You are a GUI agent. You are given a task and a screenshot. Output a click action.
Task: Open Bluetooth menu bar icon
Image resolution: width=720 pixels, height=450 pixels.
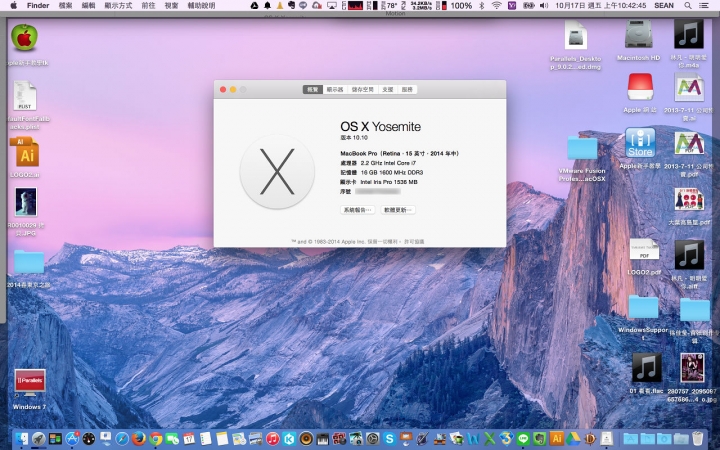click(x=482, y=6)
